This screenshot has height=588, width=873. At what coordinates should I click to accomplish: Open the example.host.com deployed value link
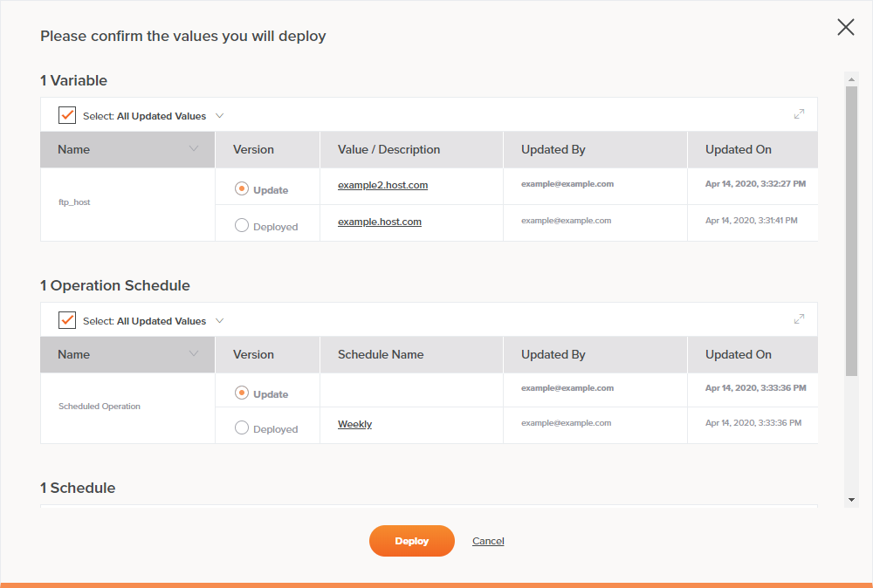[379, 222]
